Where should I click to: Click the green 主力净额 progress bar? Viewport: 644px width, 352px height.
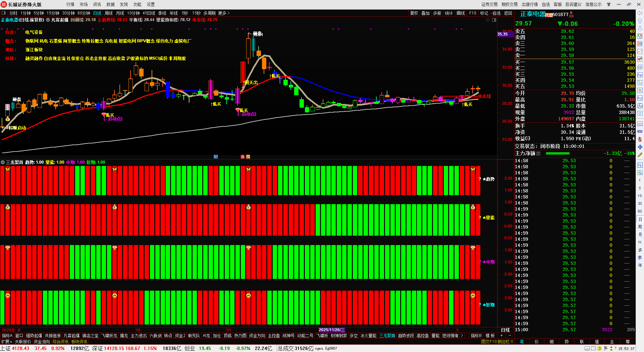557,154
